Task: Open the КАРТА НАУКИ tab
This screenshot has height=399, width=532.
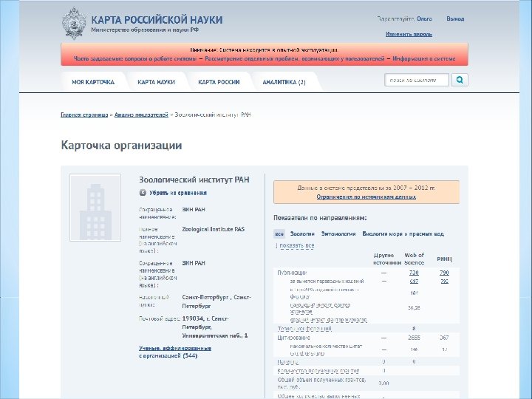Action: coord(157,82)
